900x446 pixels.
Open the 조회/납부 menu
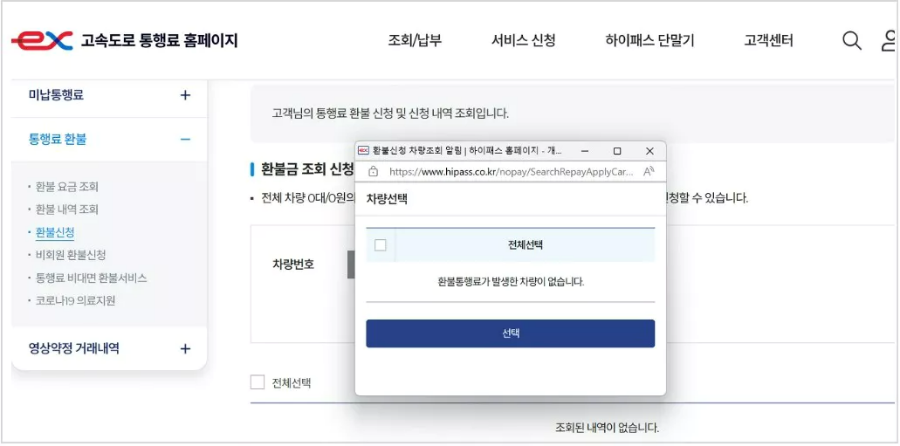(x=415, y=41)
